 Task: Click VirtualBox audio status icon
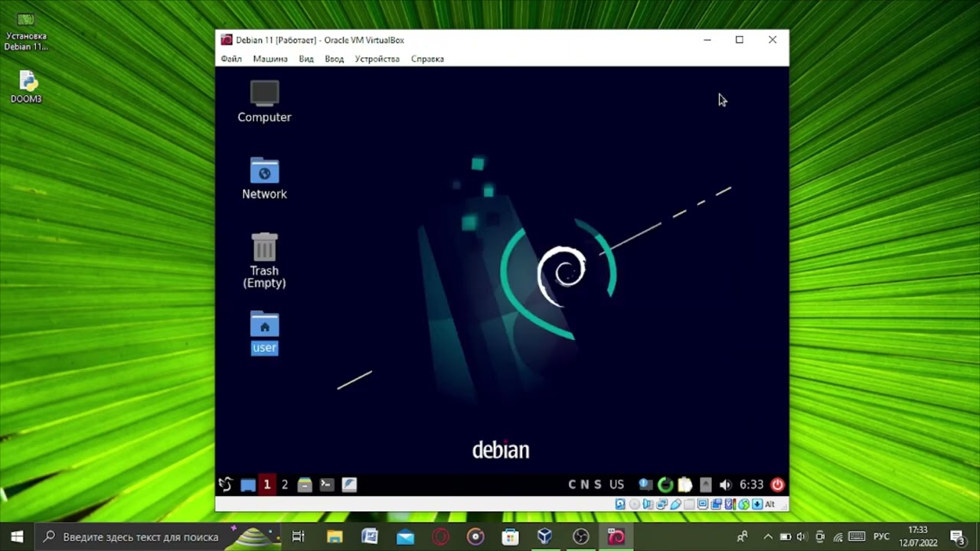[x=648, y=504]
